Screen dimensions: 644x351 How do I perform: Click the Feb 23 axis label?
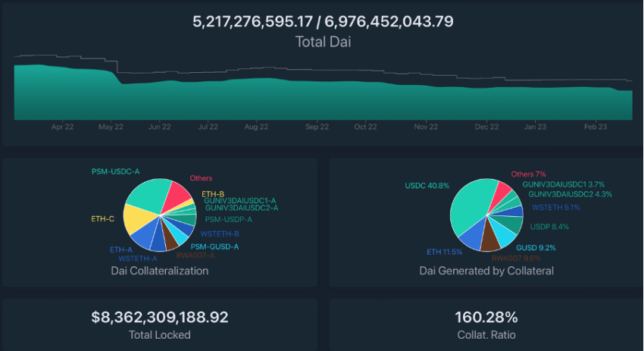click(x=596, y=127)
